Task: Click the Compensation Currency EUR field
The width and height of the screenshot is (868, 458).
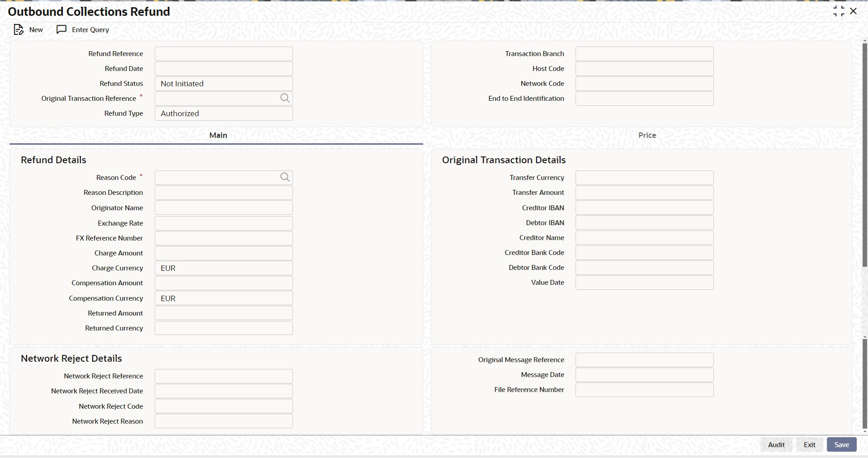Action: pos(224,298)
